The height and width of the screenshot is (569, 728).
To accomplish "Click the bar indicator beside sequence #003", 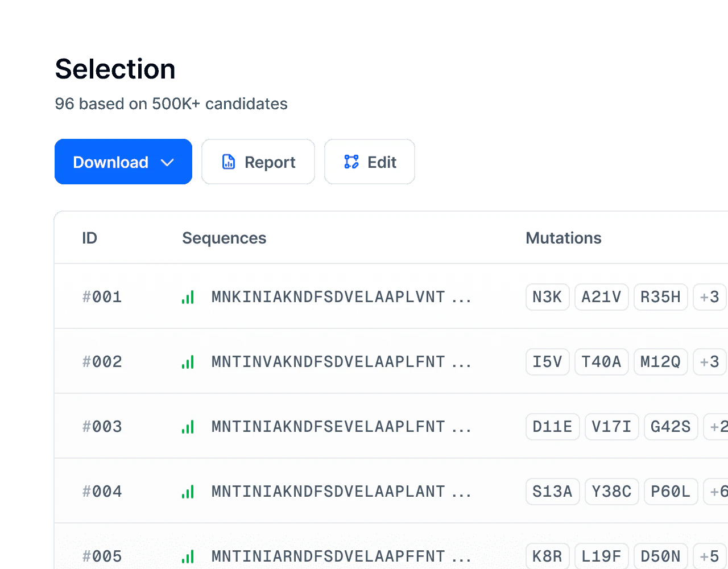I will (x=188, y=426).
